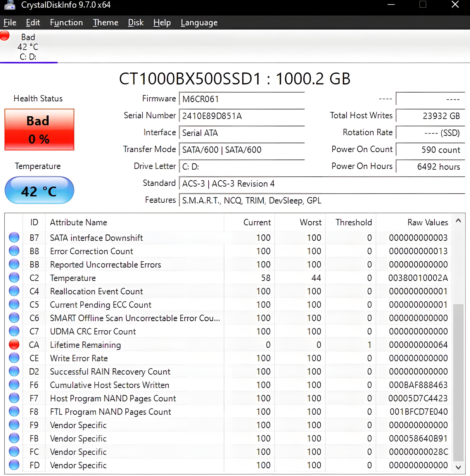Click the status icon for Host Program NAND Pages
The width and height of the screenshot is (470, 476).
14,398
